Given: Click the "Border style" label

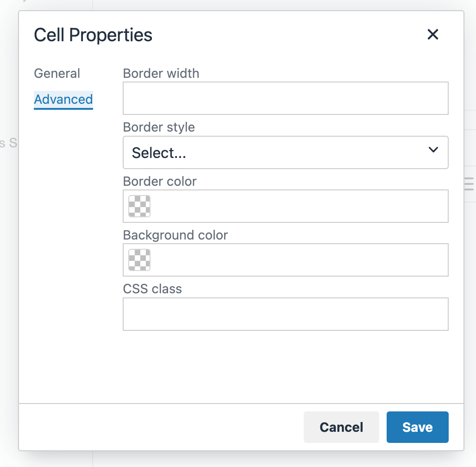Looking at the screenshot, I should coord(159,127).
